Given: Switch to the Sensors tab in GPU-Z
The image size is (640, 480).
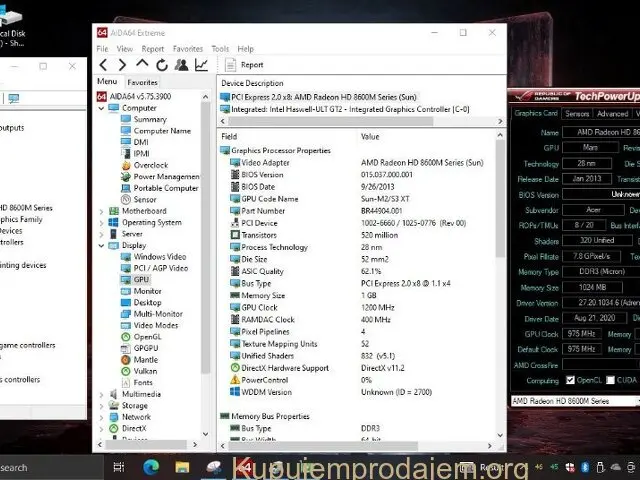Looking at the screenshot, I should [x=577, y=114].
